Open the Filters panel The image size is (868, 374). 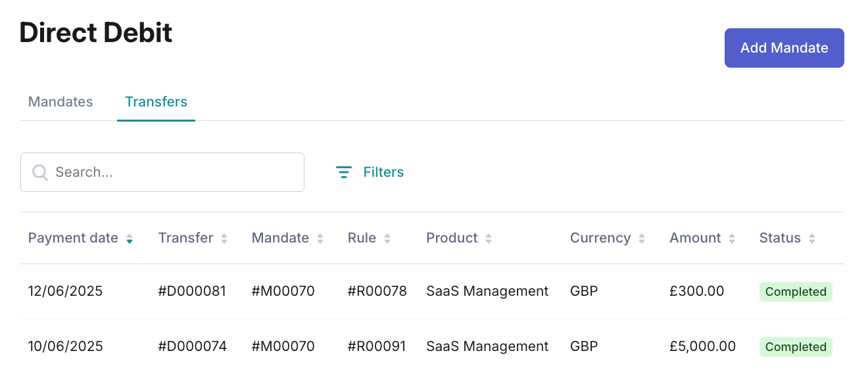click(370, 172)
